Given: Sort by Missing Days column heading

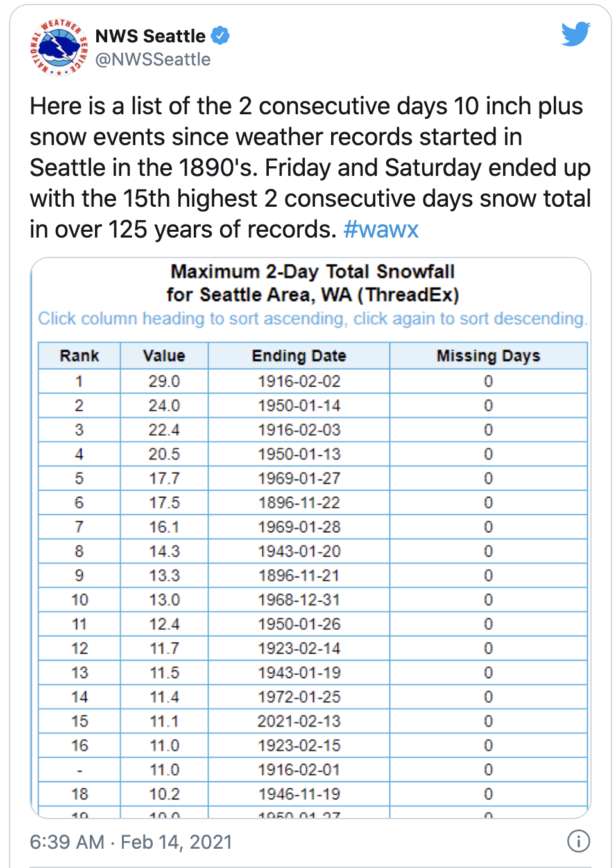Looking at the screenshot, I should pyautogui.click(x=488, y=356).
